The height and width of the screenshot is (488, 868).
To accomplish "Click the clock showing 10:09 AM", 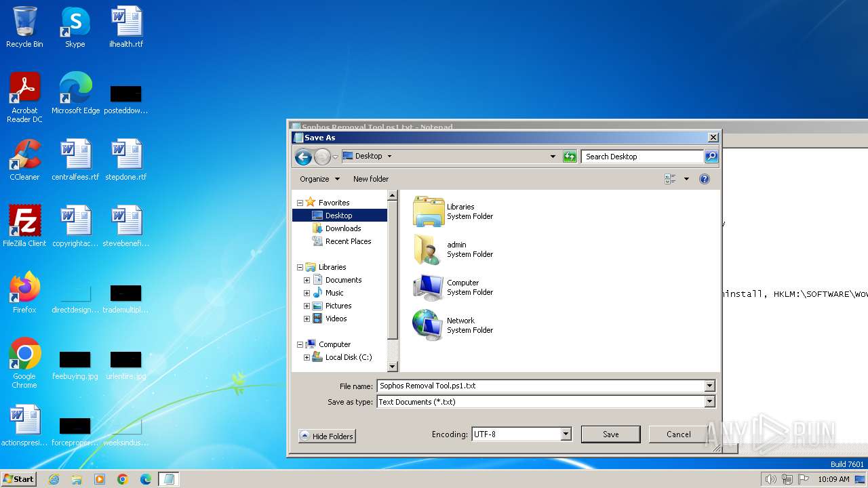I will 833,479.
